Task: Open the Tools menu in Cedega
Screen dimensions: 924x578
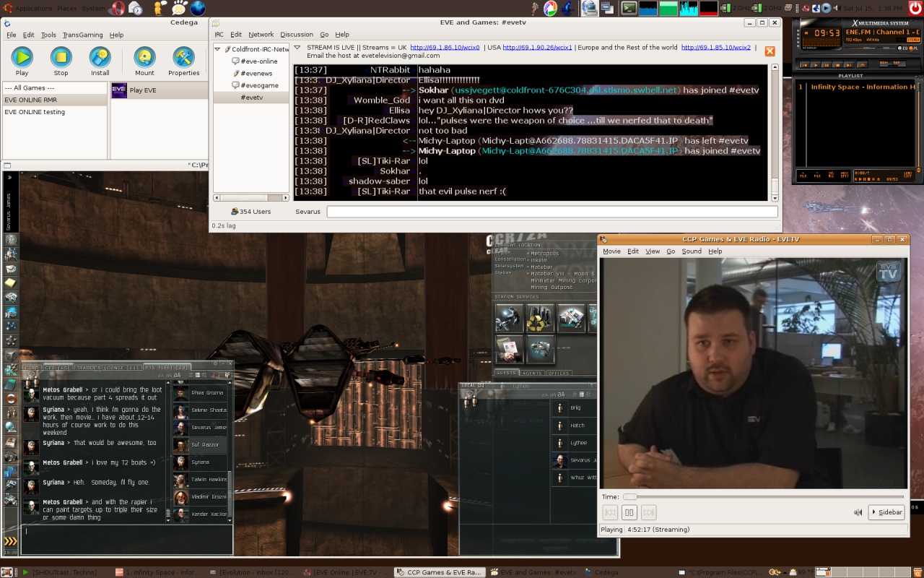Action: point(48,35)
